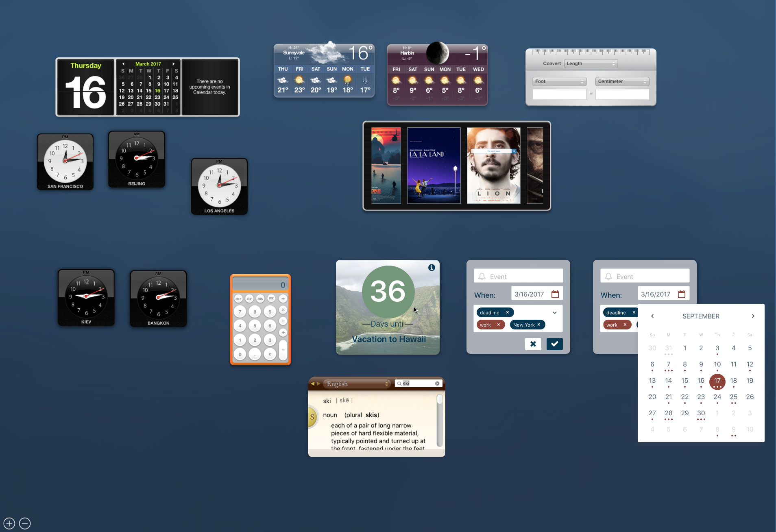Click the dictionary search field with ski

point(418,384)
